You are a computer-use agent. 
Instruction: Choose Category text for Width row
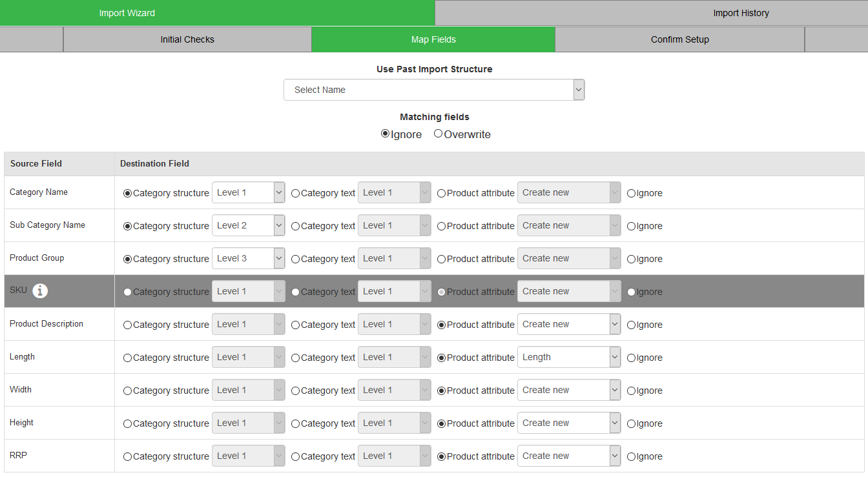(x=296, y=391)
